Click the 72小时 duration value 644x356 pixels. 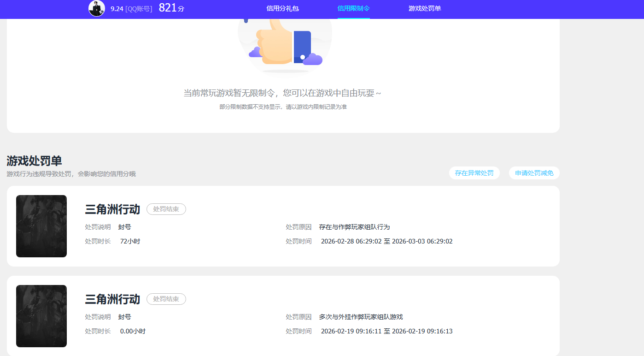click(x=130, y=241)
